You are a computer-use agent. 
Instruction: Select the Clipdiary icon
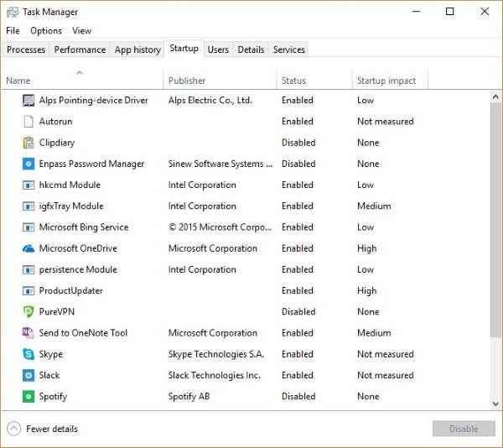(x=29, y=143)
